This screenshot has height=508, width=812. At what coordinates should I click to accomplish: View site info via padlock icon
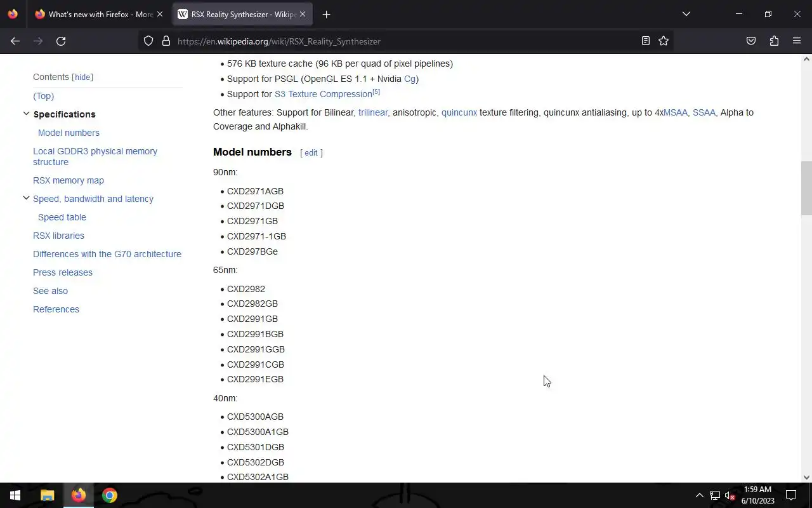tap(166, 41)
